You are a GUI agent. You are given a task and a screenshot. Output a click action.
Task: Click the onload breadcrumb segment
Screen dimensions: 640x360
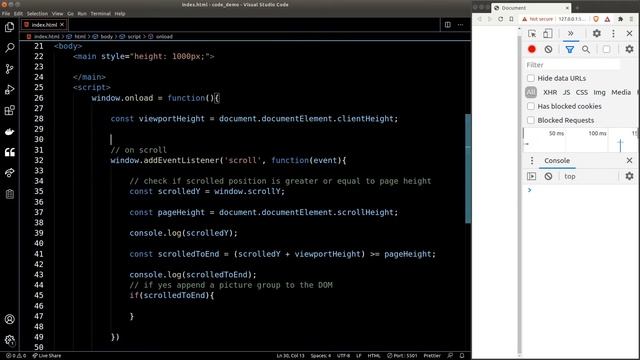[x=164, y=37]
